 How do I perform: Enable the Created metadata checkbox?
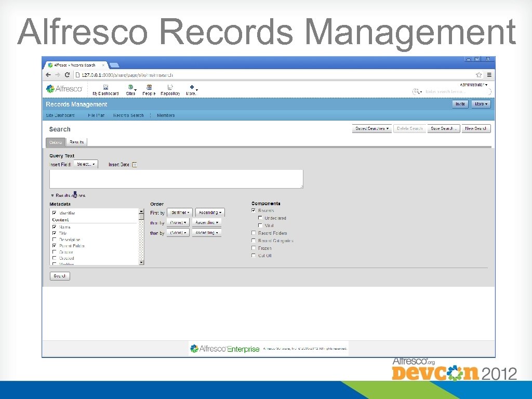(x=54, y=258)
